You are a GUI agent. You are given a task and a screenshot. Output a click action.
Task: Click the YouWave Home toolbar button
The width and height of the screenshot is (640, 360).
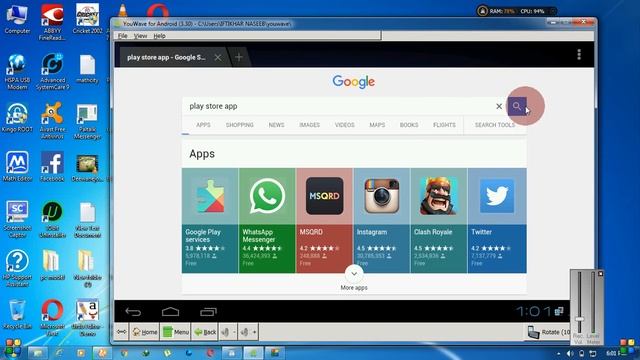pyautogui.click(x=145, y=332)
